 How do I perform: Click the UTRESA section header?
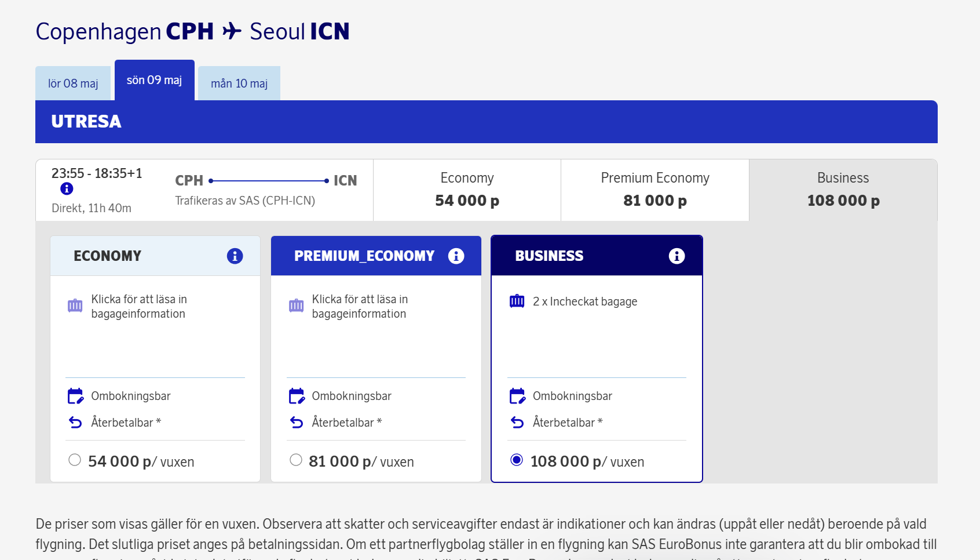pos(487,122)
